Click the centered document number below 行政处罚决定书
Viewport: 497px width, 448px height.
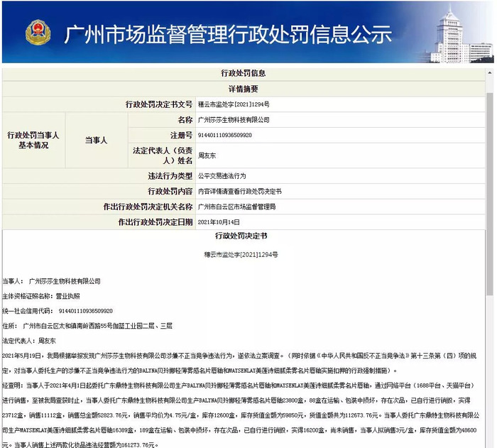[x=241, y=255]
